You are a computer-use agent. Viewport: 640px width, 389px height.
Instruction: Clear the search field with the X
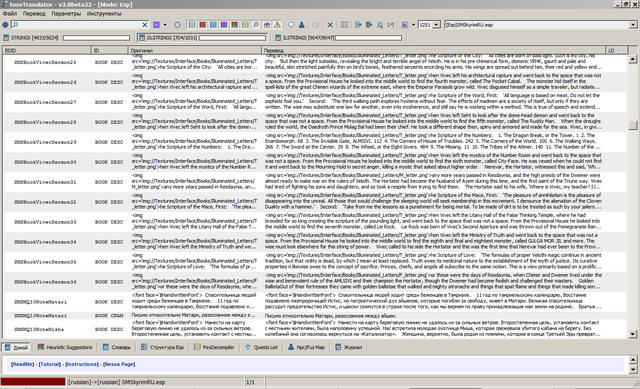(145, 25)
